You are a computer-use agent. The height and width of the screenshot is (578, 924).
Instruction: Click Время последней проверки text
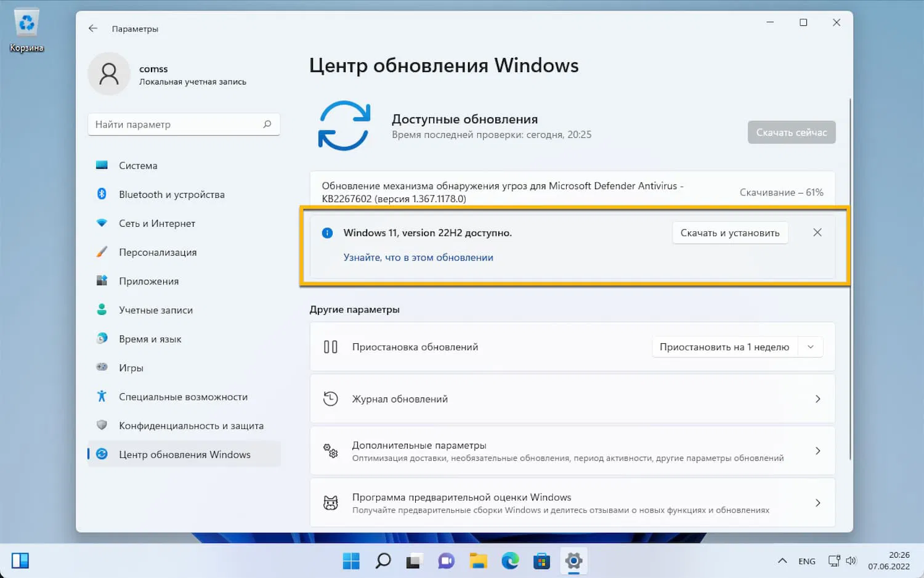pos(492,134)
